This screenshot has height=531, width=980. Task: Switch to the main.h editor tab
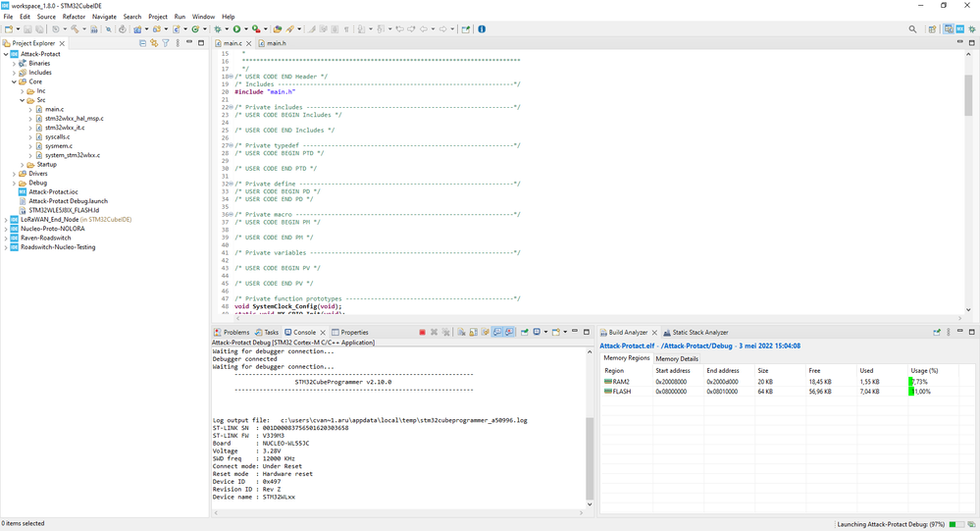click(x=276, y=43)
